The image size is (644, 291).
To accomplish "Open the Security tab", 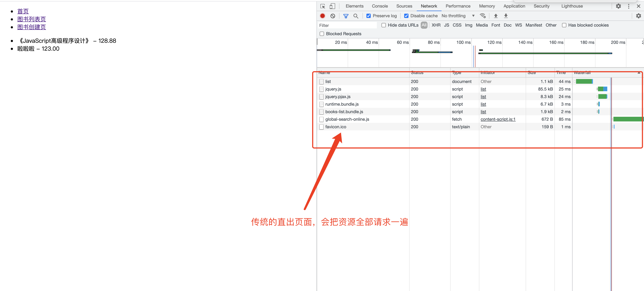I will click(541, 6).
